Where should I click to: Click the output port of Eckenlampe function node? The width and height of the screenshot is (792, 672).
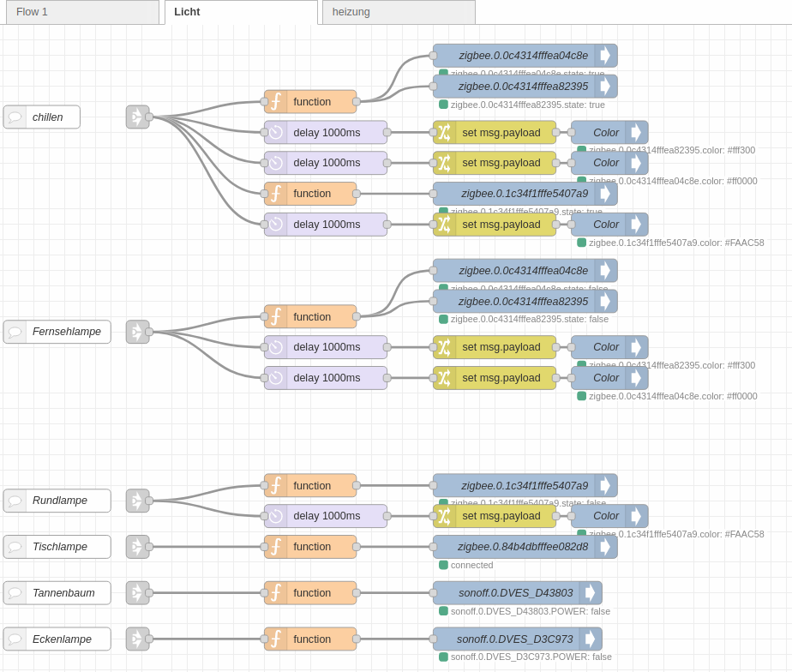point(357,639)
